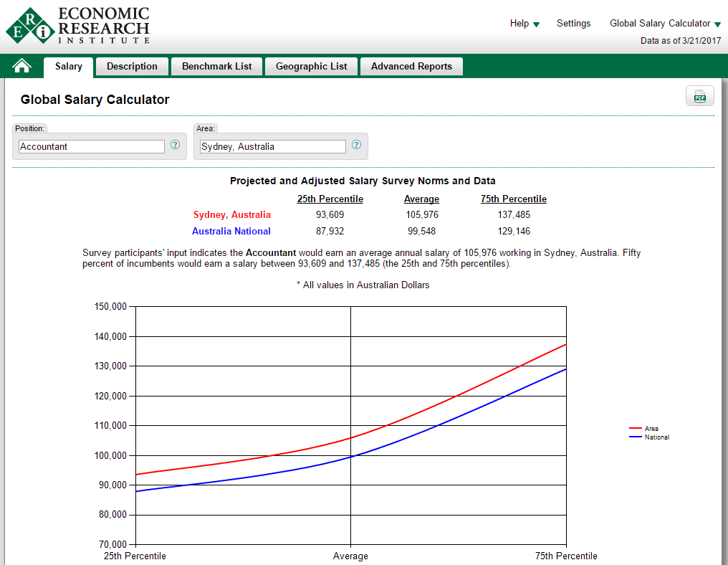Image resolution: width=728 pixels, height=565 pixels.
Task: Click the blue Australia National row label
Action: click(x=231, y=231)
